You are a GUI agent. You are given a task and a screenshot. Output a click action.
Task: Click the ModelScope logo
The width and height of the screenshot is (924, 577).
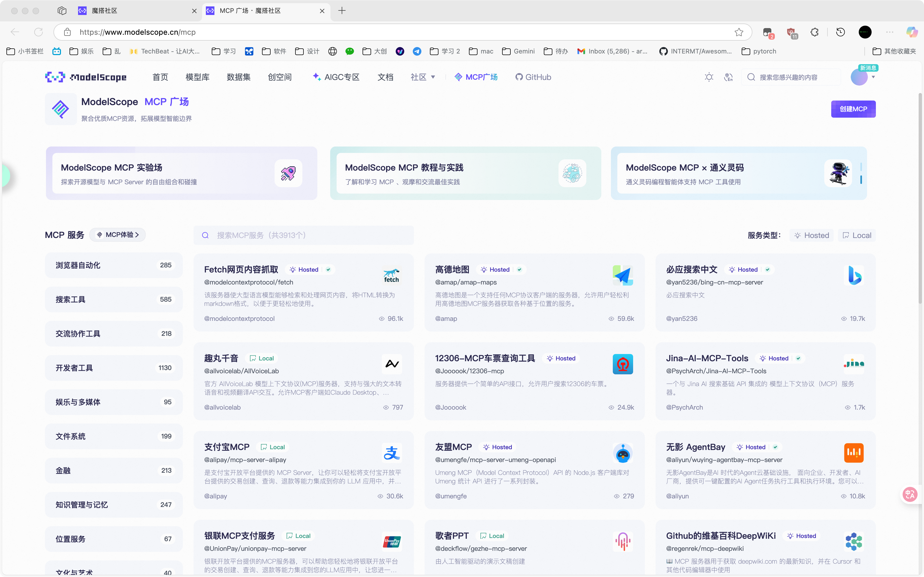86,77
